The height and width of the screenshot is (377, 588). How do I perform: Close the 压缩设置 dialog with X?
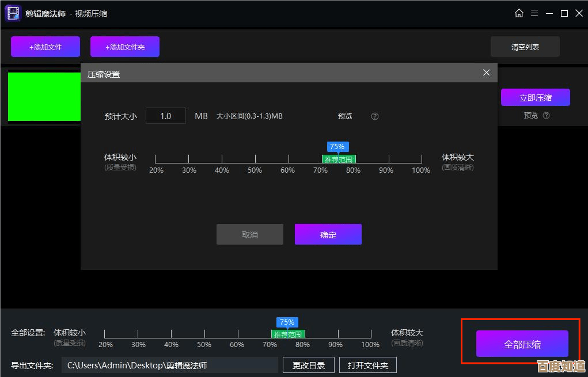pyautogui.click(x=486, y=73)
